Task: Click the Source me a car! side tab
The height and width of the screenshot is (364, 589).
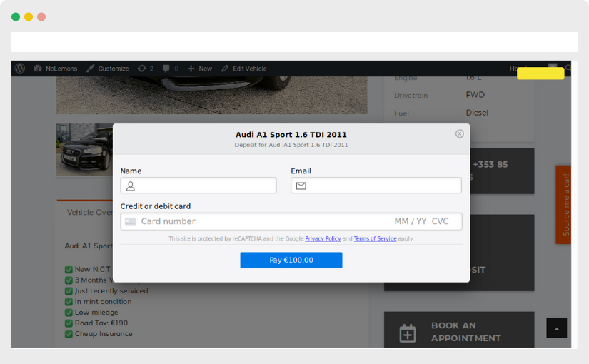Action: pyautogui.click(x=563, y=204)
